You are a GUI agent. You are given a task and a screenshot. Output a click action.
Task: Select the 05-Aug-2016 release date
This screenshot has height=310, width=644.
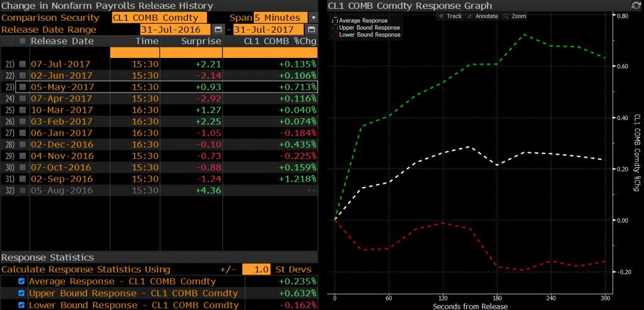click(x=62, y=191)
